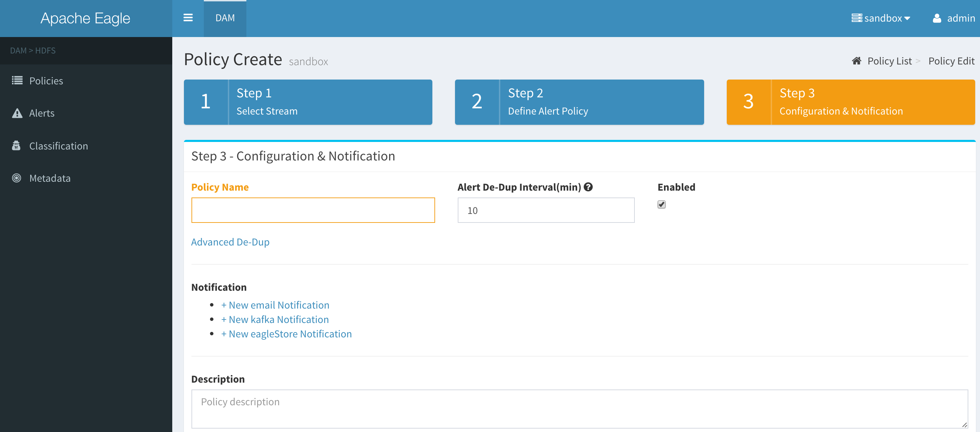
Task: Add a new eagleStore Notification
Action: point(286,334)
